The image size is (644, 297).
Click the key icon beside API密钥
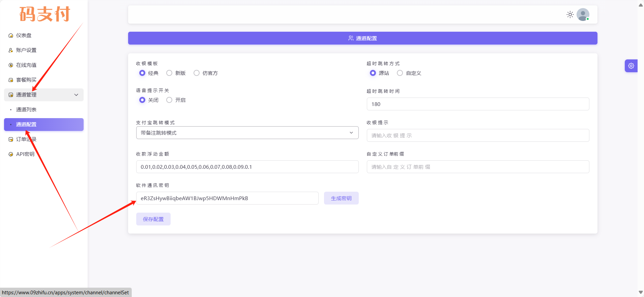pyautogui.click(x=11, y=154)
